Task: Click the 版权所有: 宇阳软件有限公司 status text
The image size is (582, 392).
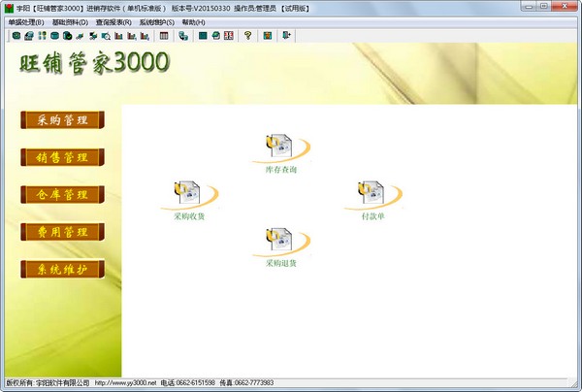Action: tap(48, 382)
